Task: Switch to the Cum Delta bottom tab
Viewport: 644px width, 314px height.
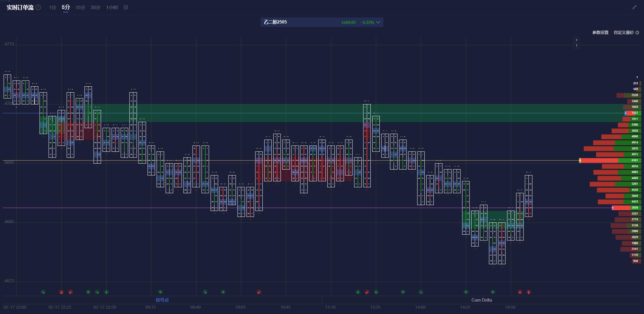Action: coord(481,300)
